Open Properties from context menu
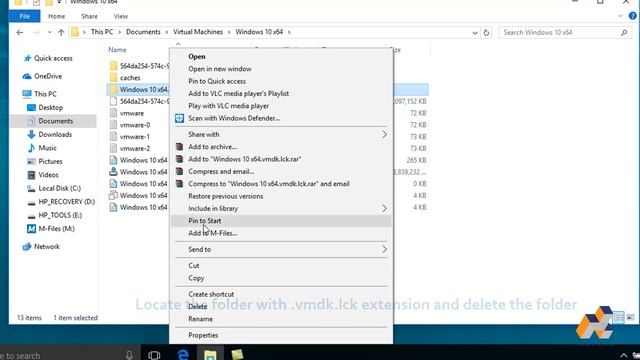The height and width of the screenshot is (360, 640). pyautogui.click(x=281, y=335)
